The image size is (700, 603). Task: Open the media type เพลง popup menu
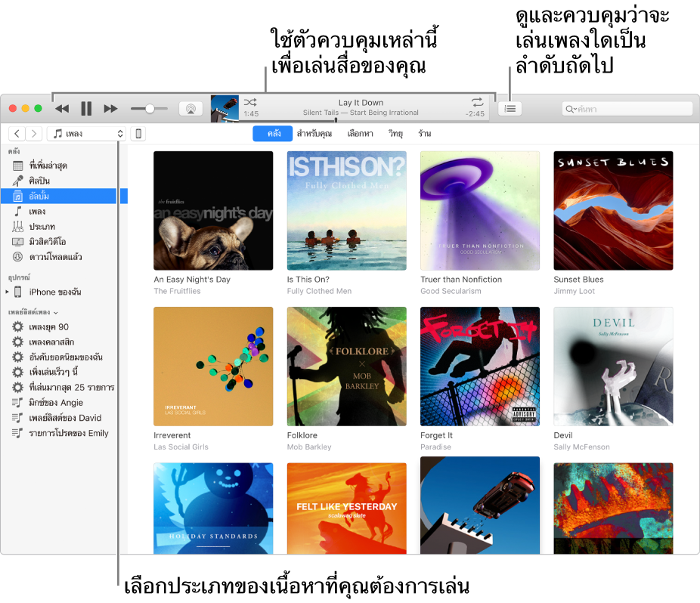[x=86, y=134]
